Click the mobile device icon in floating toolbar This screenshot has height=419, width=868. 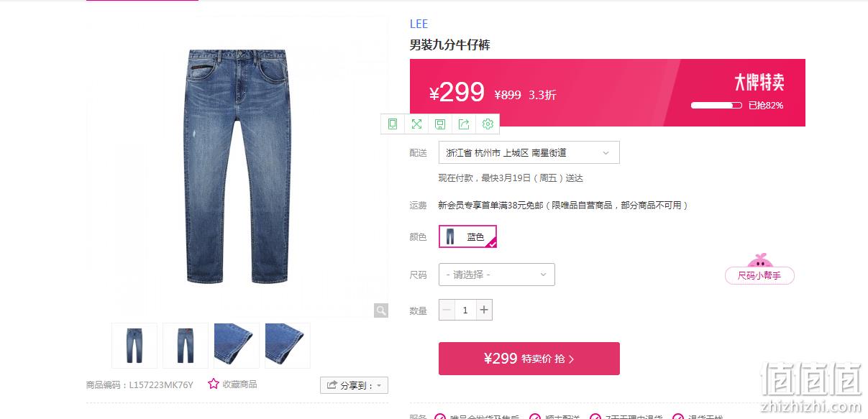click(393, 124)
